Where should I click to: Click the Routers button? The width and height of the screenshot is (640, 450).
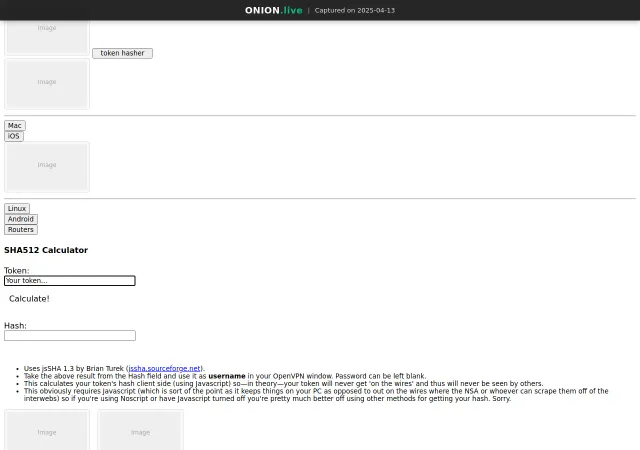pyautogui.click(x=21, y=229)
